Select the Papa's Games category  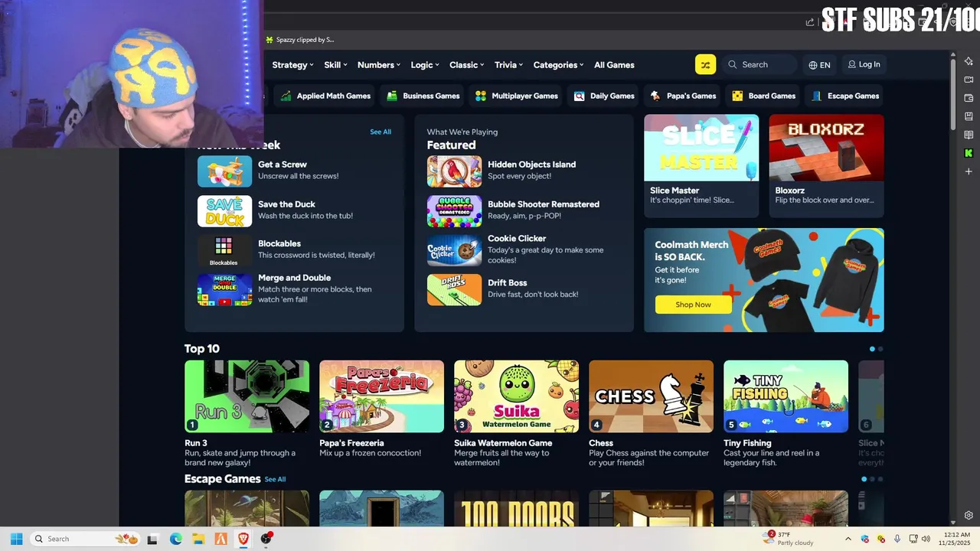tap(683, 96)
